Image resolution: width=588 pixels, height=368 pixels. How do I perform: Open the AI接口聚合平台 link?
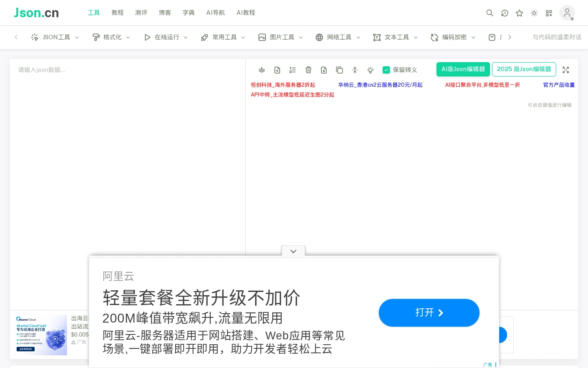tap(483, 85)
